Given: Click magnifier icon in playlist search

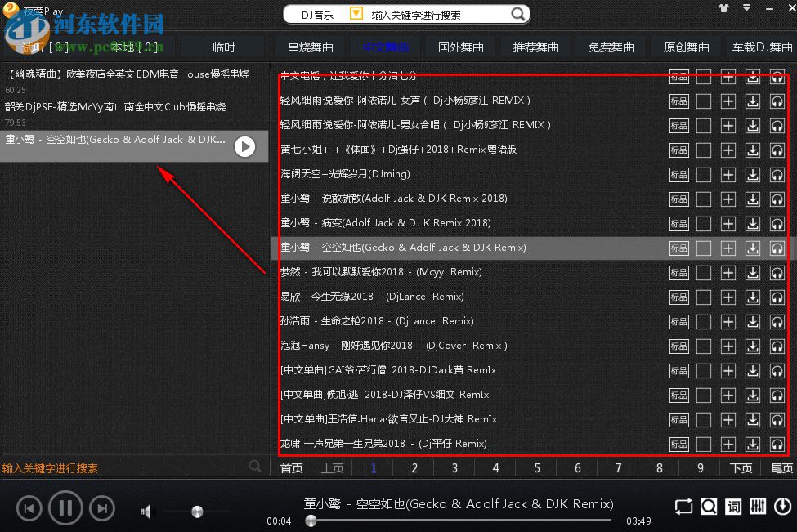Looking at the screenshot, I should coord(255,466).
